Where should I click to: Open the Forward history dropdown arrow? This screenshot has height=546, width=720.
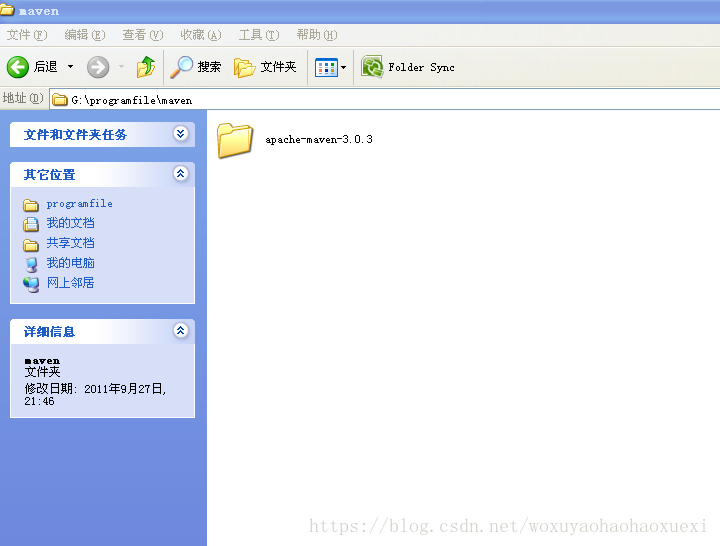(121, 67)
